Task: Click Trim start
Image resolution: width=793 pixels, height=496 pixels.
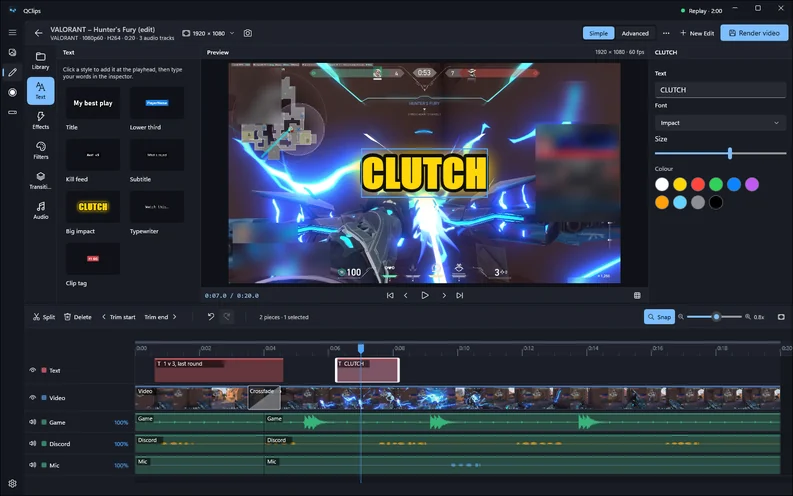Action: tap(118, 317)
